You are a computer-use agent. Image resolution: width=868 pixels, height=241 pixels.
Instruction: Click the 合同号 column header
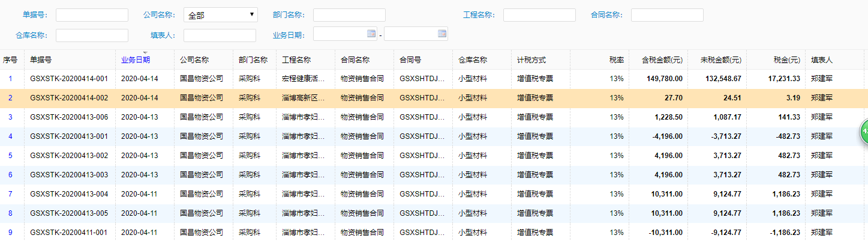(x=410, y=60)
